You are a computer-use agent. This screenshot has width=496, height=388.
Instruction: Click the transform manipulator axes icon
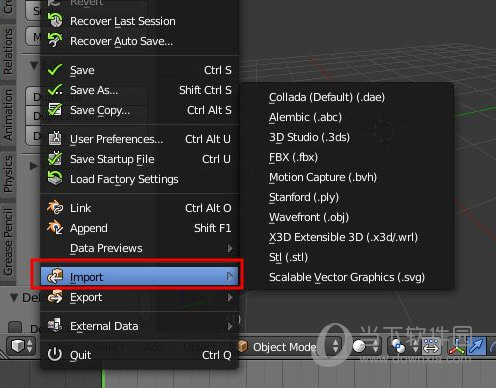[x=457, y=347]
